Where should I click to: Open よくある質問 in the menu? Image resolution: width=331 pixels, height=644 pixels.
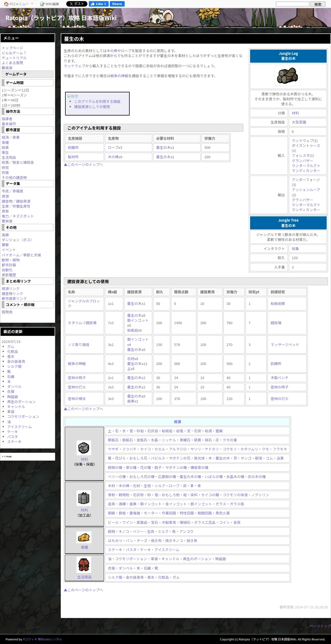12,63
